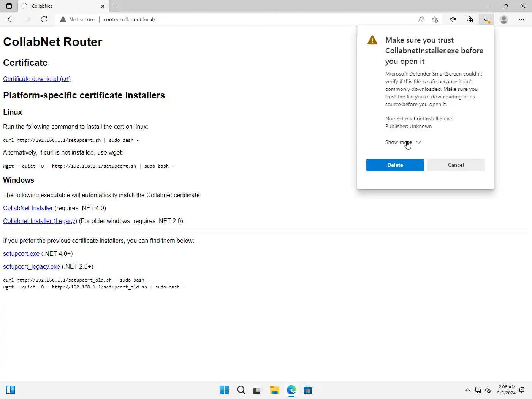Click the Not secure warning indicator
Viewport: 532px width, 399px height.
pyautogui.click(x=78, y=19)
